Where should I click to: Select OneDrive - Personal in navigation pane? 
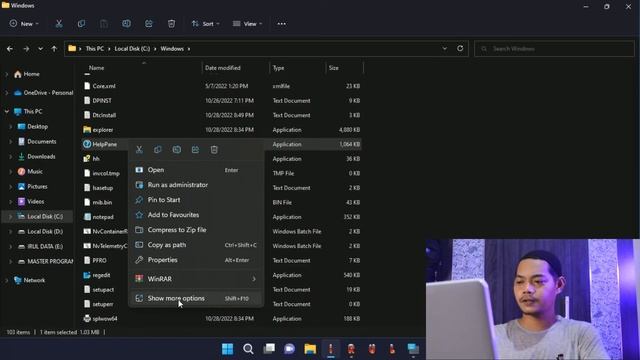pyautogui.click(x=48, y=93)
